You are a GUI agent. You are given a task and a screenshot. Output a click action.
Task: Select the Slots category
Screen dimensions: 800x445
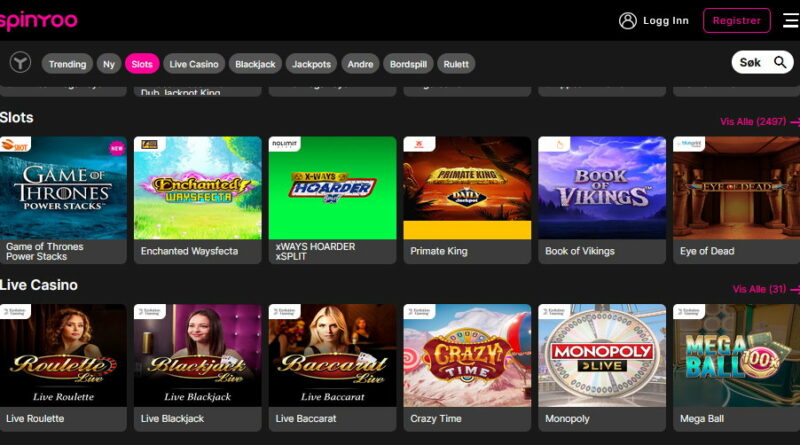pos(142,64)
